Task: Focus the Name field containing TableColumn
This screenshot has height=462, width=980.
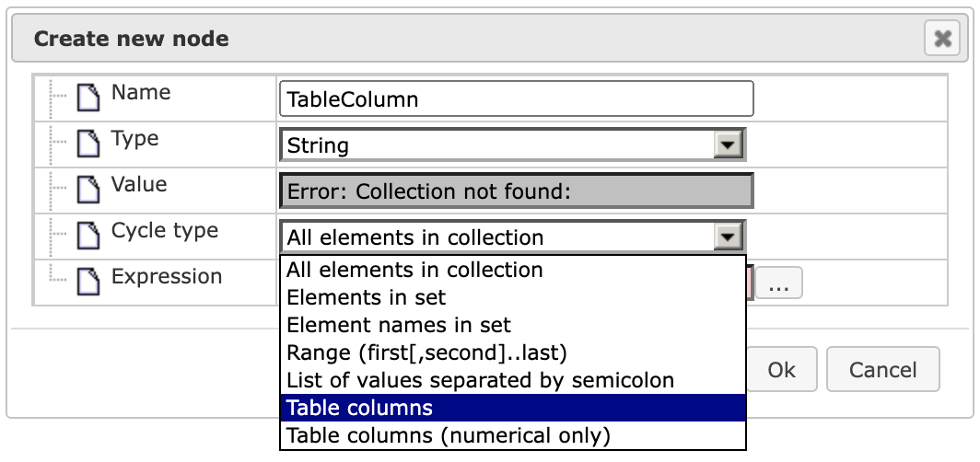Action: pyautogui.click(x=516, y=98)
